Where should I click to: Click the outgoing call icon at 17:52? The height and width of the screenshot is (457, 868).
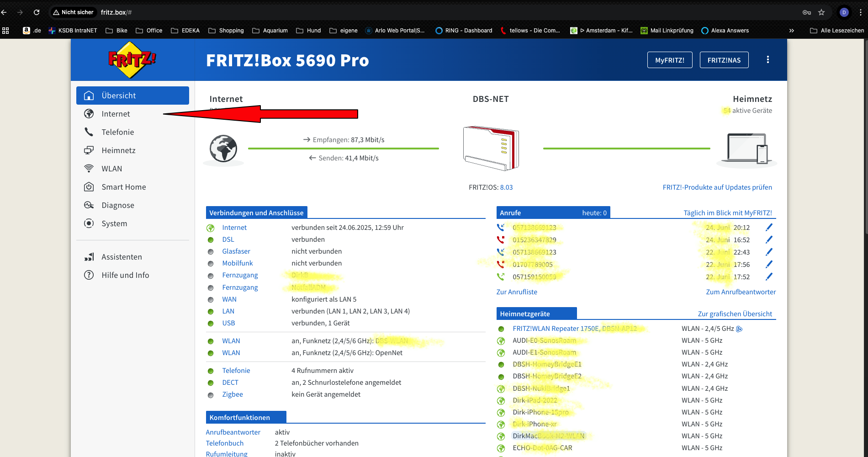501,276
